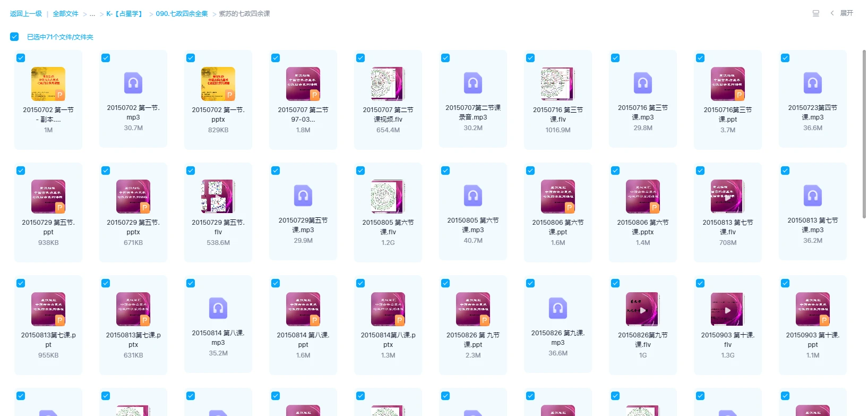This screenshot has height=416, width=868.
Task: Open the 20150813第七课.pptx thumbnail
Action: (x=133, y=309)
